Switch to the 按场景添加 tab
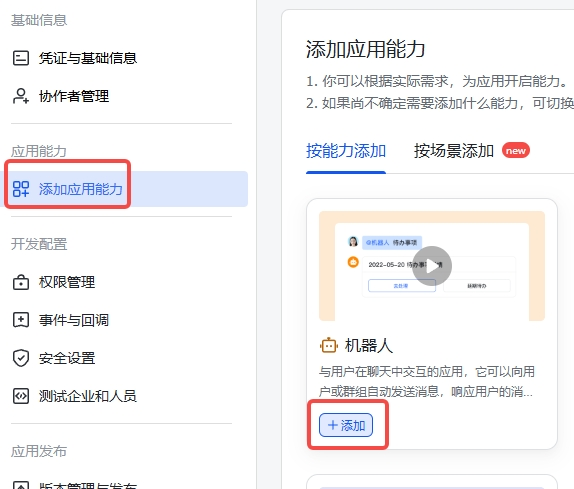The width and height of the screenshot is (574, 489). [x=454, y=151]
